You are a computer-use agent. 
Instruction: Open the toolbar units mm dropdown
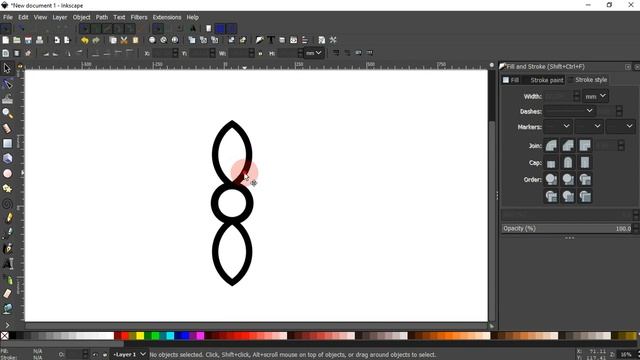coord(314,53)
